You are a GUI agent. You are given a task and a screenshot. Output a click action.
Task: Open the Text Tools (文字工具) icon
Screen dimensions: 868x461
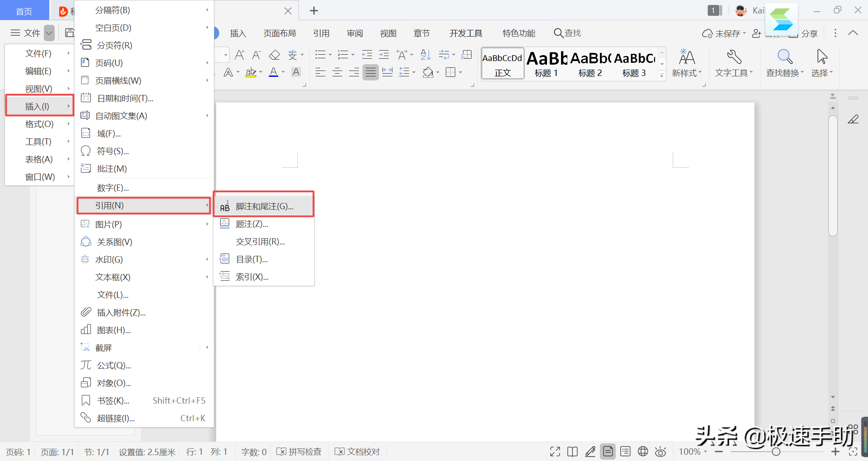(734, 63)
